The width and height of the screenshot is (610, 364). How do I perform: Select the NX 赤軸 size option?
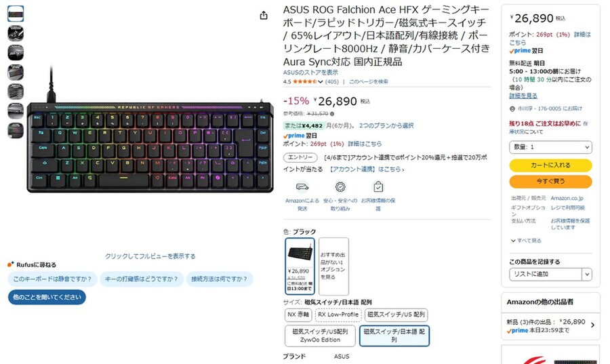pyautogui.click(x=298, y=315)
